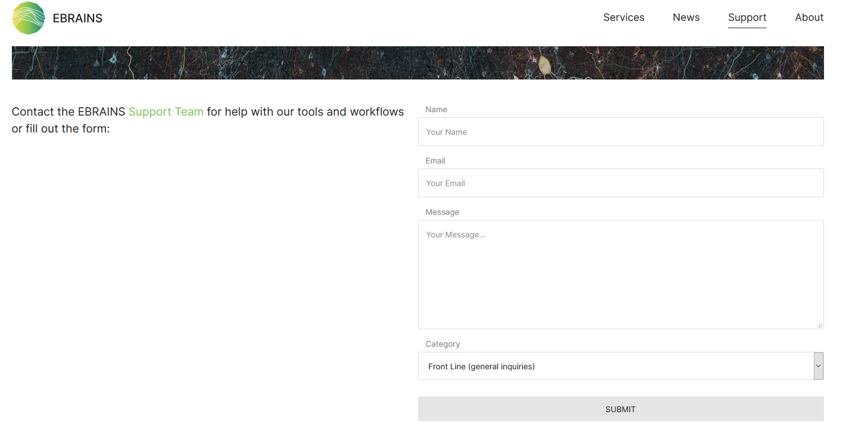Open the Front Line category dropdown
This screenshot has height=433, width=868.
click(x=615, y=366)
